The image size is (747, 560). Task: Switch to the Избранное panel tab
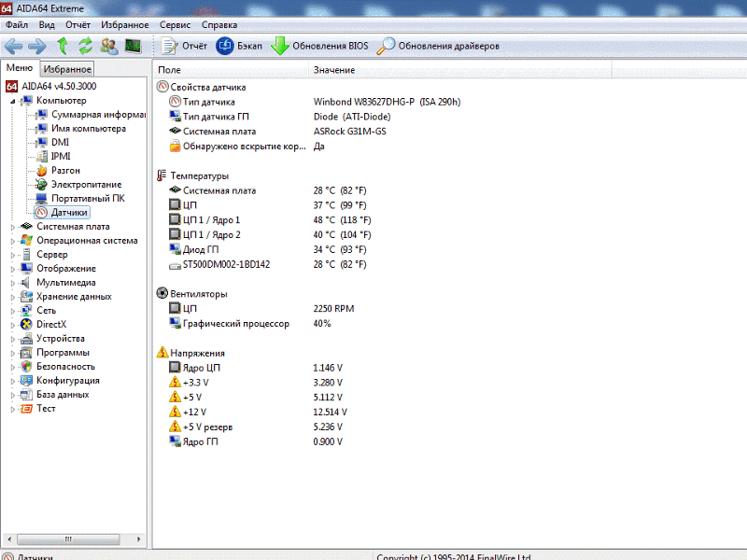(67, 69)
